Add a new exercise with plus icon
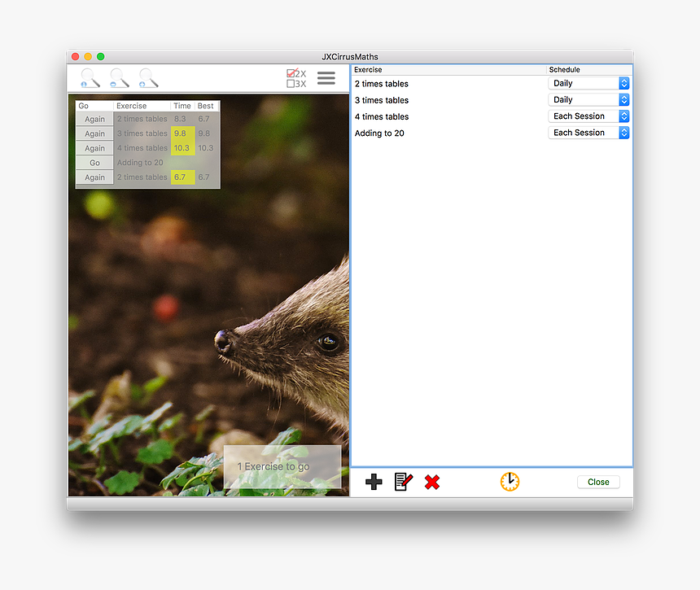This screenshot has width=700, height=590. tap(374, 482)
